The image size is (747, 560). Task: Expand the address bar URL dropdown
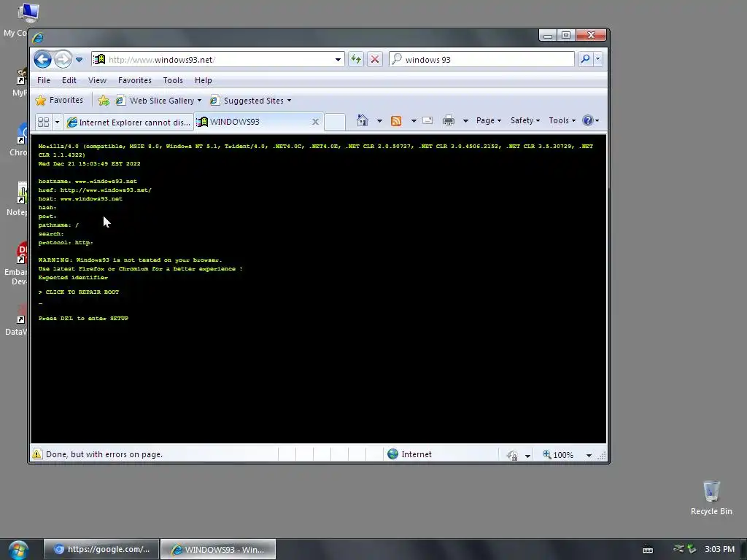(338, 60)
